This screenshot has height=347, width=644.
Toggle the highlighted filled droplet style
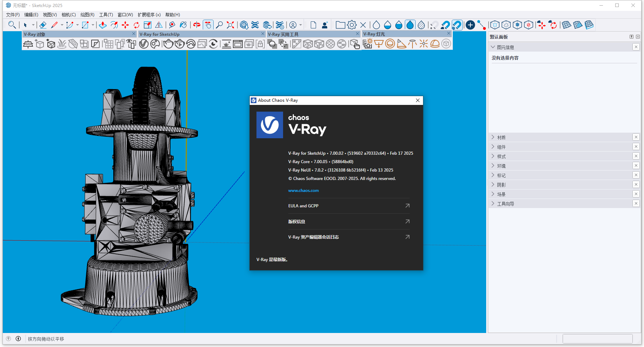[x=410, y=25]
